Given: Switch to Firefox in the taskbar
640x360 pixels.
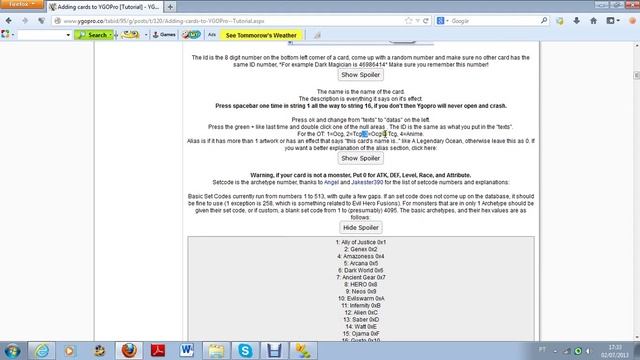Looking at the screenshot, I should point(129,351).
